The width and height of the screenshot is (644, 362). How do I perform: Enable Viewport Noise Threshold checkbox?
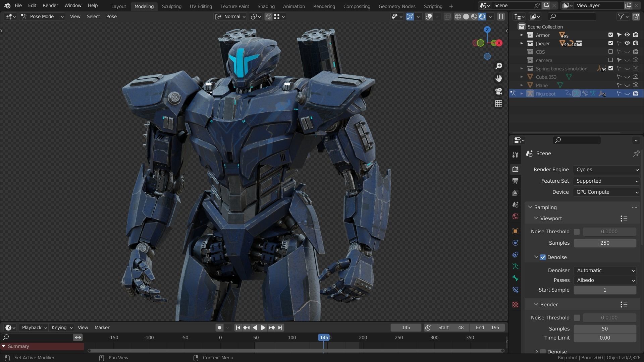pos(577,232)
